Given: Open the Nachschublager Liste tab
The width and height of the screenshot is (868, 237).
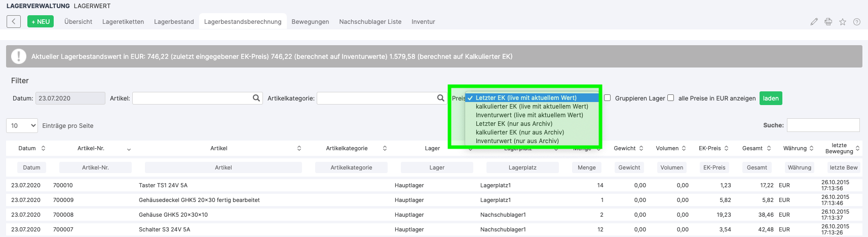Looking at the screenshot, I should tap(370, 22).
